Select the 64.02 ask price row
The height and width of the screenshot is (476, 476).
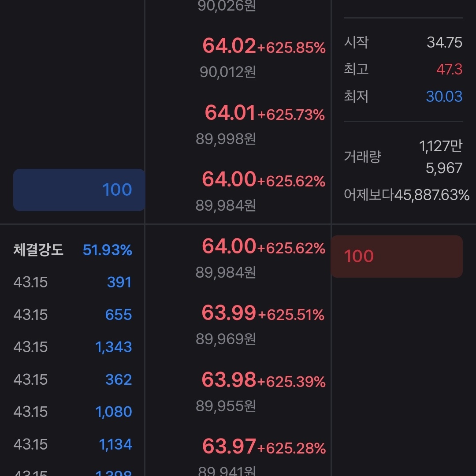coord(238,56)
